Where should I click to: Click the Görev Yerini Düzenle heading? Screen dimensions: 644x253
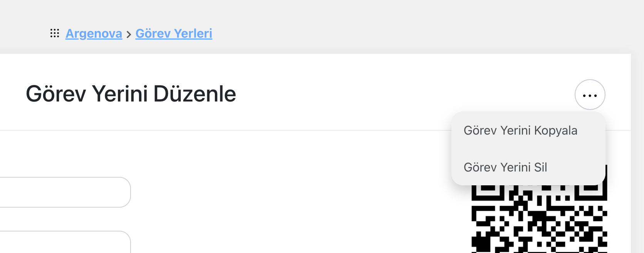[x=131, y=94]
